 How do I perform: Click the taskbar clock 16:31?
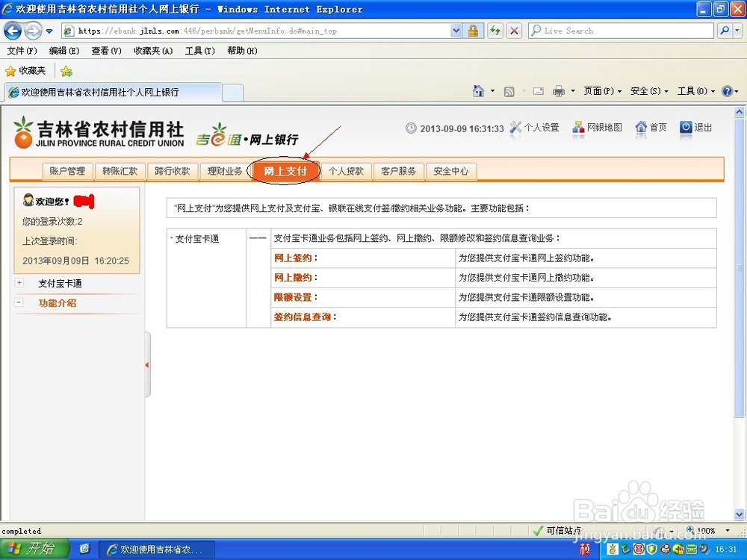[726, 549]
